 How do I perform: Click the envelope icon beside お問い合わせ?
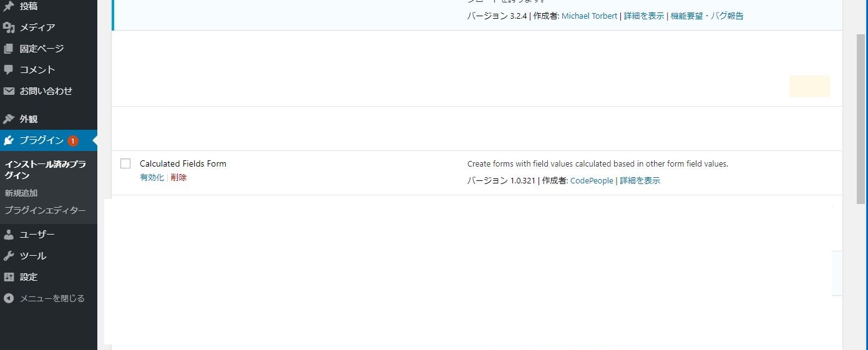click(x=9, y=91)
